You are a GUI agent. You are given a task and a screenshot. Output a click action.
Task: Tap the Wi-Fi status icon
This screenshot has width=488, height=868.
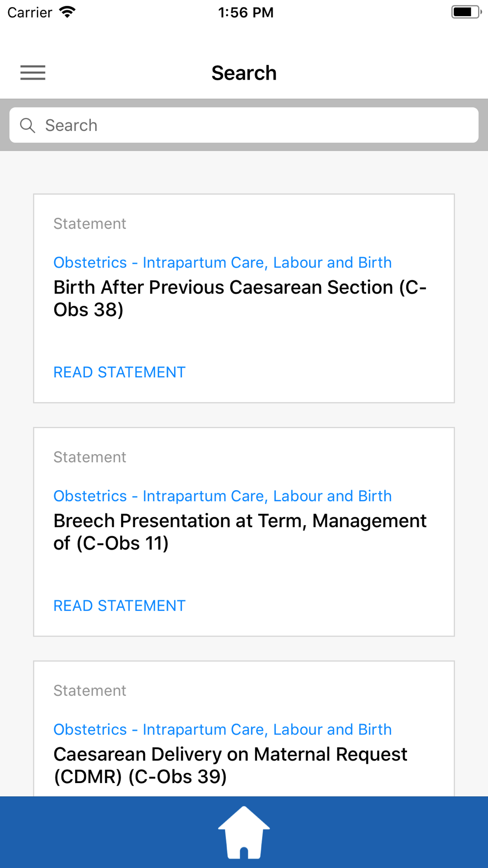coord(67,12)
